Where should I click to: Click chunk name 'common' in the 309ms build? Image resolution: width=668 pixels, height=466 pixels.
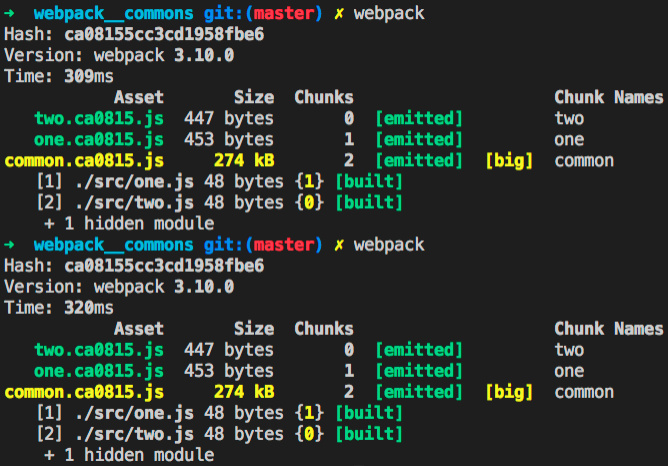584,161
